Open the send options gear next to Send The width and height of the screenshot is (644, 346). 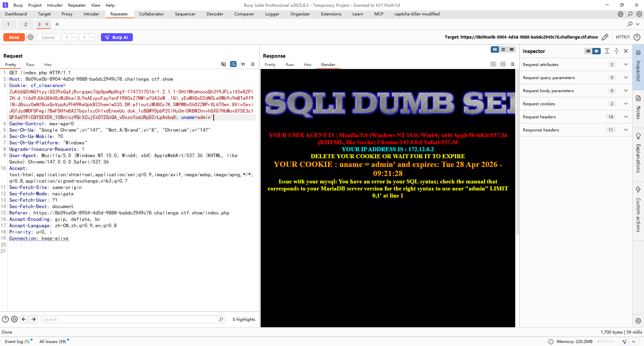(31, 37)
